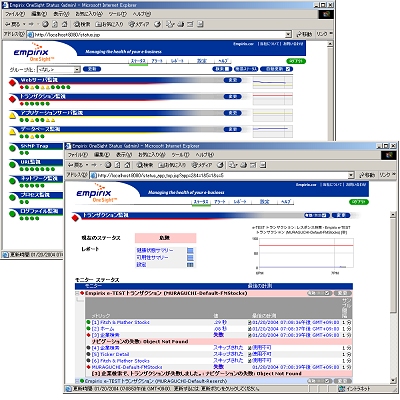Click the front window vertical scrollbar down arrow
Image resolution: width=400 pixels, height=400 pixels.
coord(393,381)
